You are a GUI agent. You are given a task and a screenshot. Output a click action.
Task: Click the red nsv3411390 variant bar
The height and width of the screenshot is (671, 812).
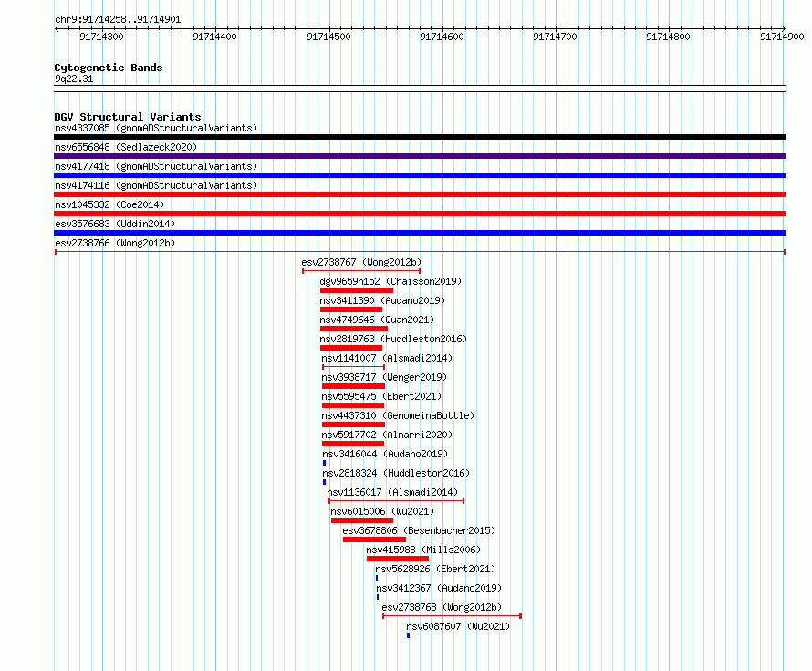(x=351, y=309)
